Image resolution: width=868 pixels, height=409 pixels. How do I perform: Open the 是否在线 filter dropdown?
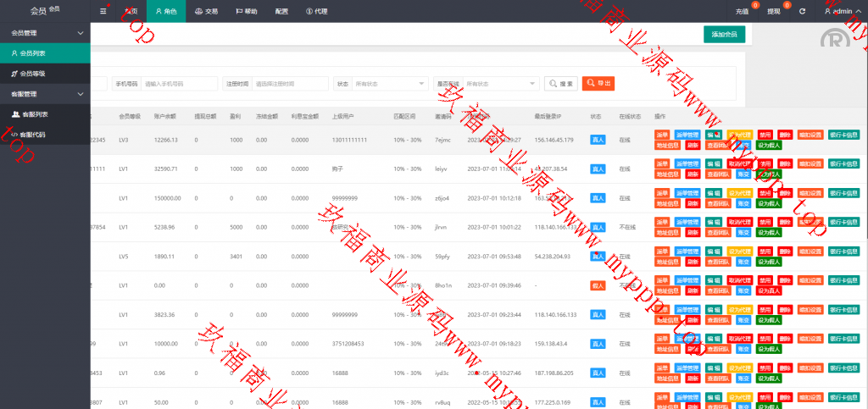(501, 84)
